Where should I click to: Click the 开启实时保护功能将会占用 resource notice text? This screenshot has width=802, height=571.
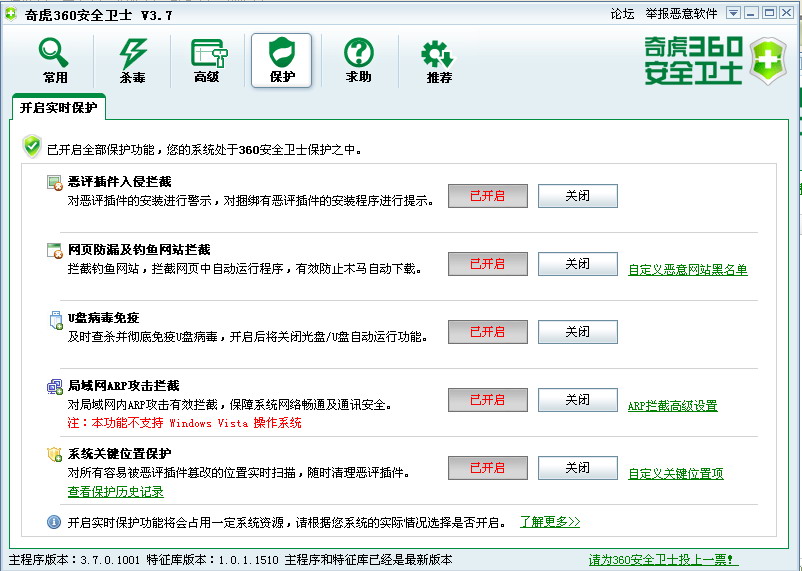click(287, 522)
